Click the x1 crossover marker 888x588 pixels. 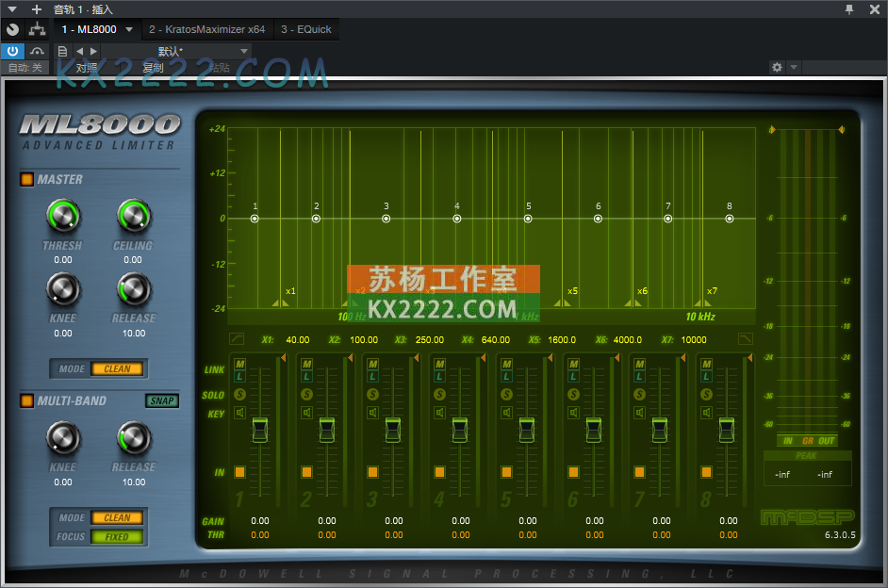281,303
